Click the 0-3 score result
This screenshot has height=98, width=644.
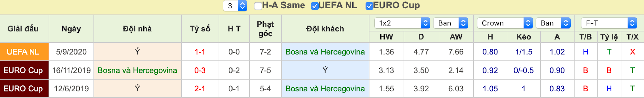[x=200, y=70]
